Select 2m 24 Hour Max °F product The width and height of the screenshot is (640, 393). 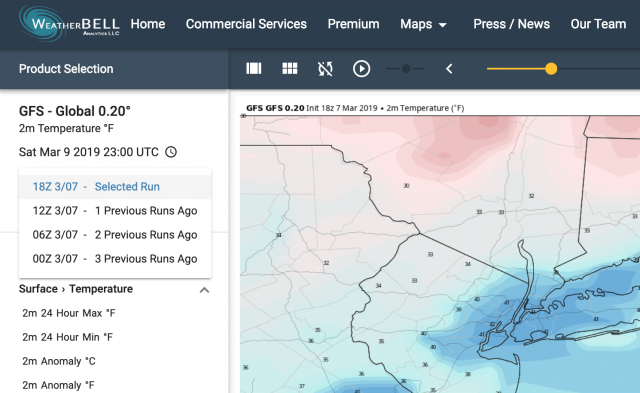(x=69, y=313)
